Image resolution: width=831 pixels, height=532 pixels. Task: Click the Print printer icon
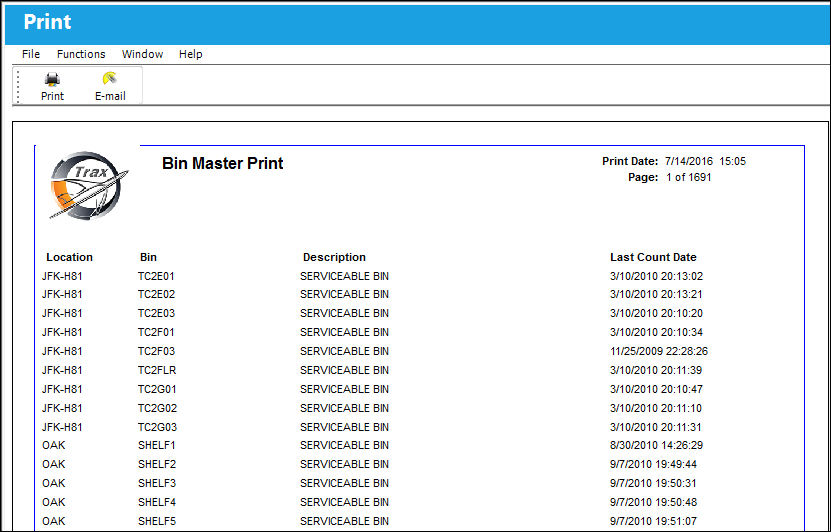pos(52,79)
